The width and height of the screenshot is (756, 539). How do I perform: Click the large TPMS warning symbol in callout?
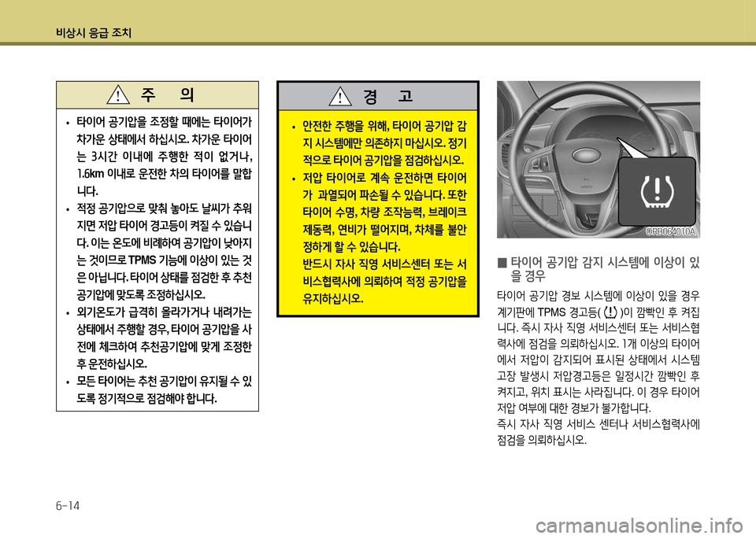(657, 192)
